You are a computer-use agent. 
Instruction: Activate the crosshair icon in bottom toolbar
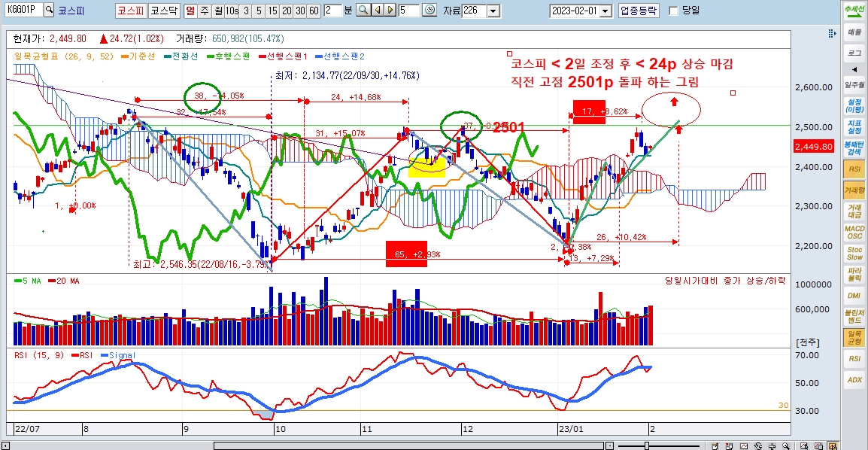coord(772,445)
